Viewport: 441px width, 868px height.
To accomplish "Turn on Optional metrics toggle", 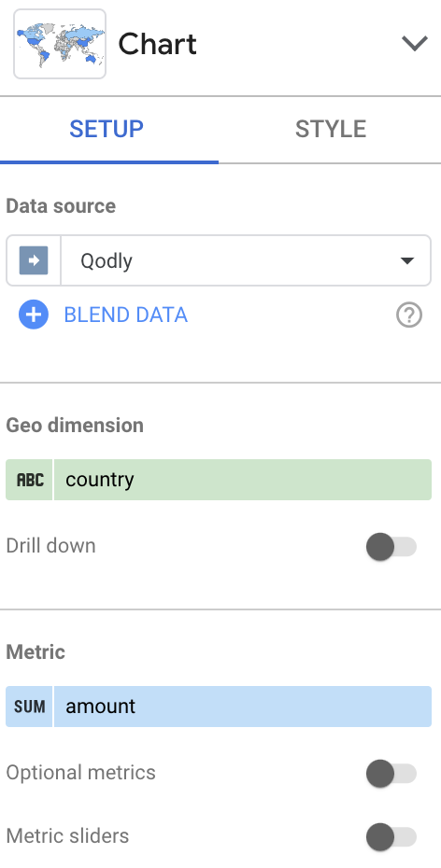I will [x=391, y=774].
